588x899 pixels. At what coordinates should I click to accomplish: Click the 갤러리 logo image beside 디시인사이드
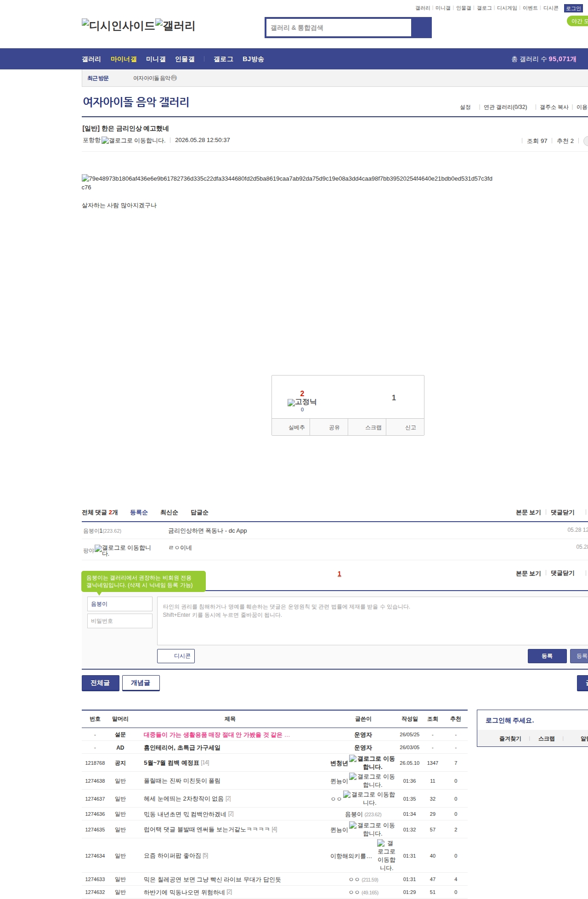175,26
